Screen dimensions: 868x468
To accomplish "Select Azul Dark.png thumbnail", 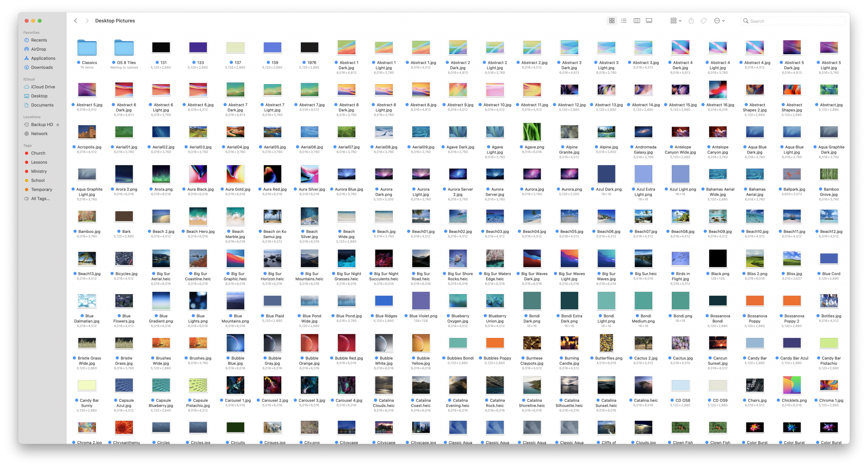I will 606,174.
